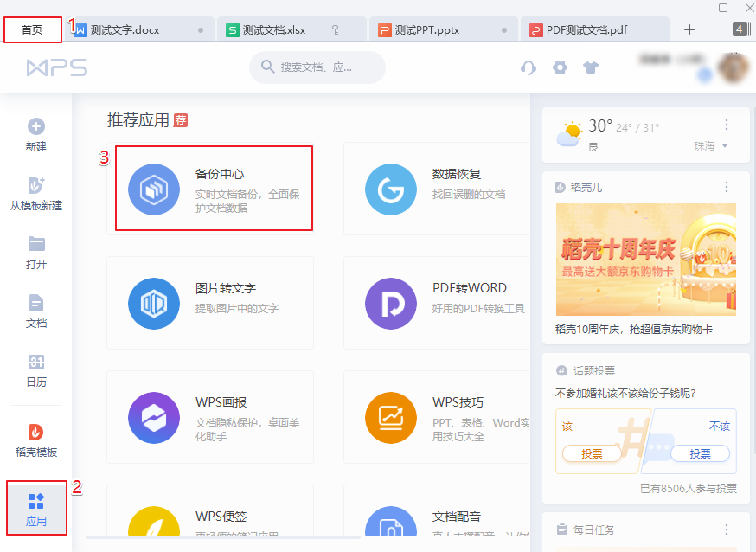Open 从模板新建 in the sidebar
756x552 pixels.
click(36, 195)
